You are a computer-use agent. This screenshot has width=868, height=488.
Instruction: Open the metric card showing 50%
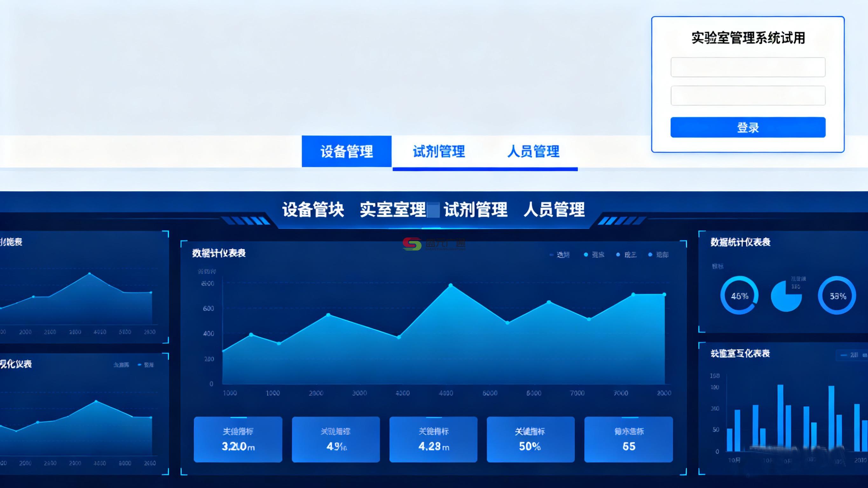coord(530,439)
